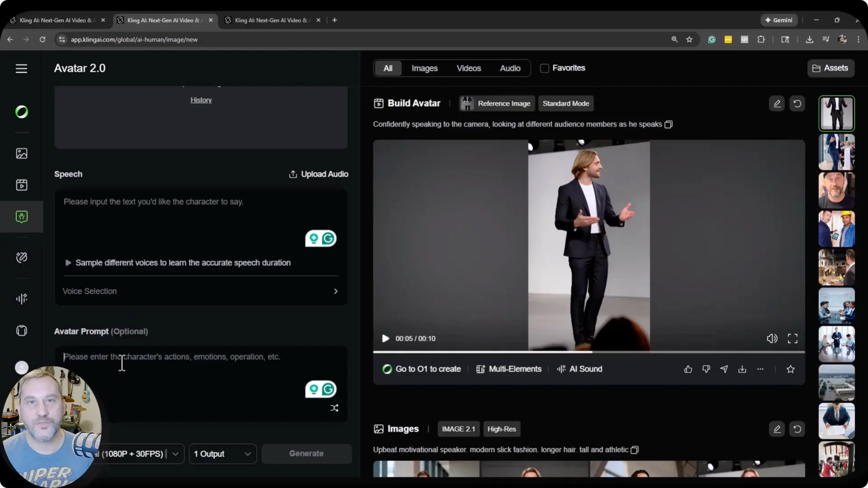Expand Sample different voices disclosure triangle
This screenshot has width=868, height=488.
pyautogui.click(x=68, y=263)
